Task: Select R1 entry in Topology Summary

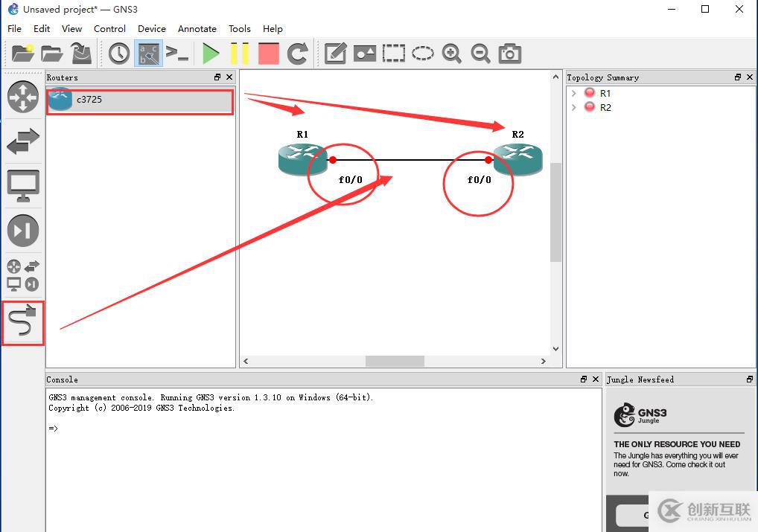Action: pyautogui.click(x=605, y=93)
